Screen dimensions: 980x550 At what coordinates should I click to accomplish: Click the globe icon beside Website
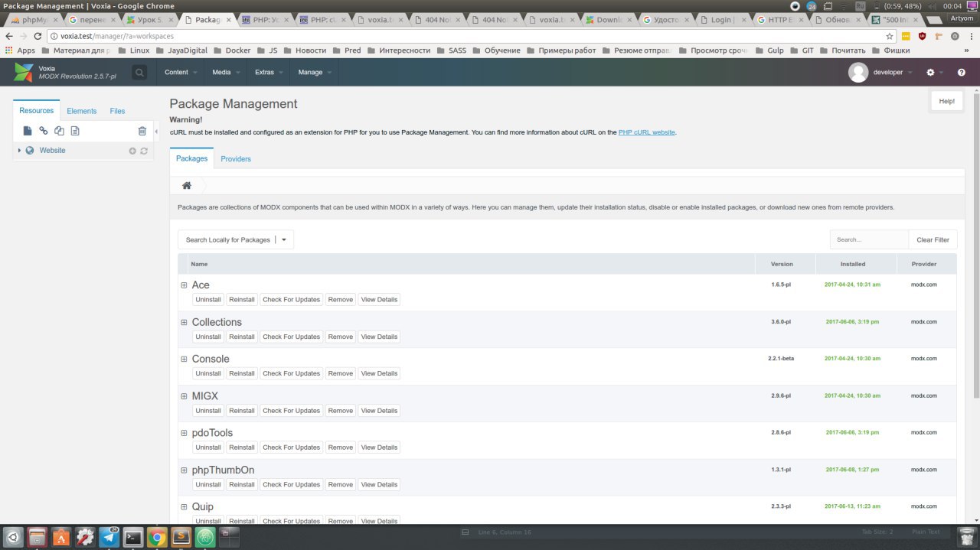pos(30,151)
